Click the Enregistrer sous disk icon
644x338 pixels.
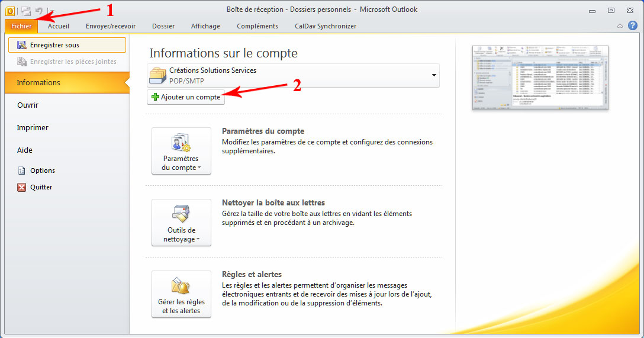coord(21,45)
